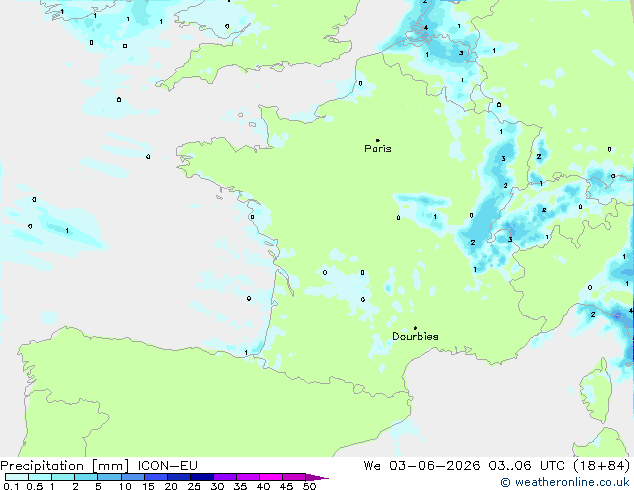Viewport: 634px width, 490px height.
Task: Pick the 10–15 mm blue legend swatch
Action: click(133, 477)
